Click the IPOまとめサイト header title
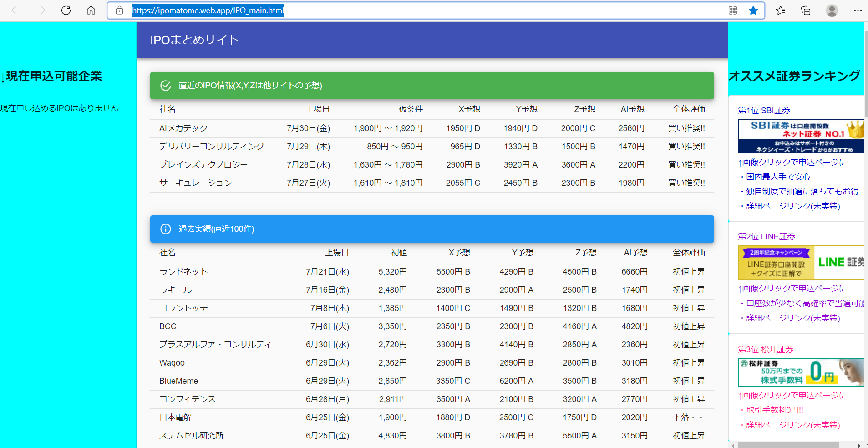 point(194,40)
